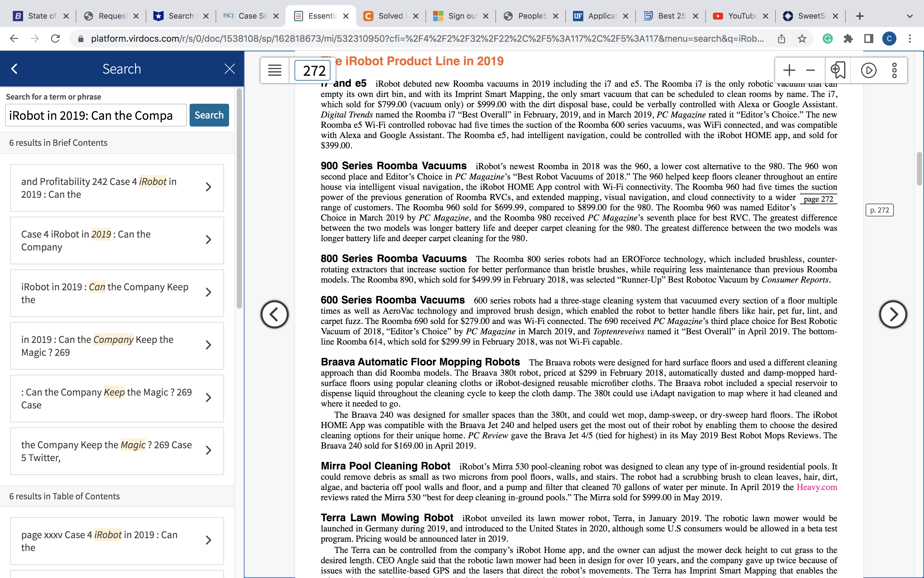Screen dimensions: 924x578
Task: Click the '900 Series Roomba Vacuums' heading
Action: click(x=394, y=165)
